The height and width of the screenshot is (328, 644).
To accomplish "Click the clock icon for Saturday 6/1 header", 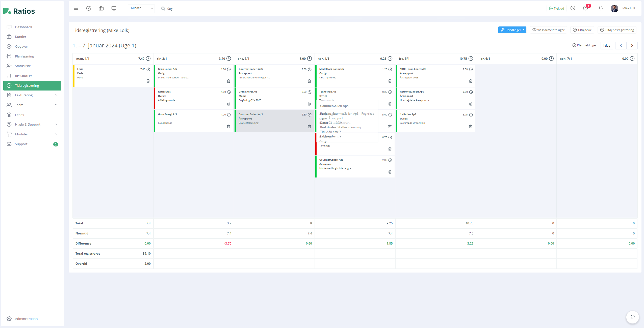I will click(x=551, y=58).
